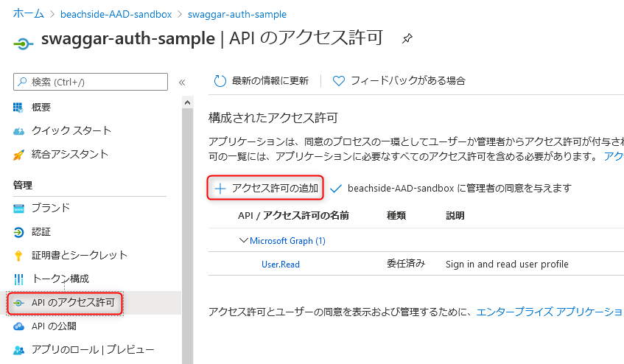
Task: Click the heart feedback icon
Action: click(339, 81)
